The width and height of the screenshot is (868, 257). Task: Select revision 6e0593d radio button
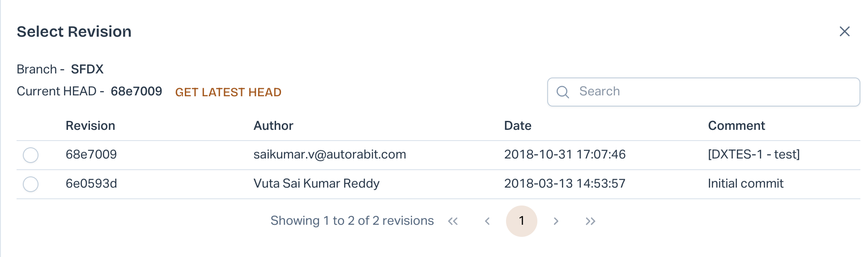point(31,184)
